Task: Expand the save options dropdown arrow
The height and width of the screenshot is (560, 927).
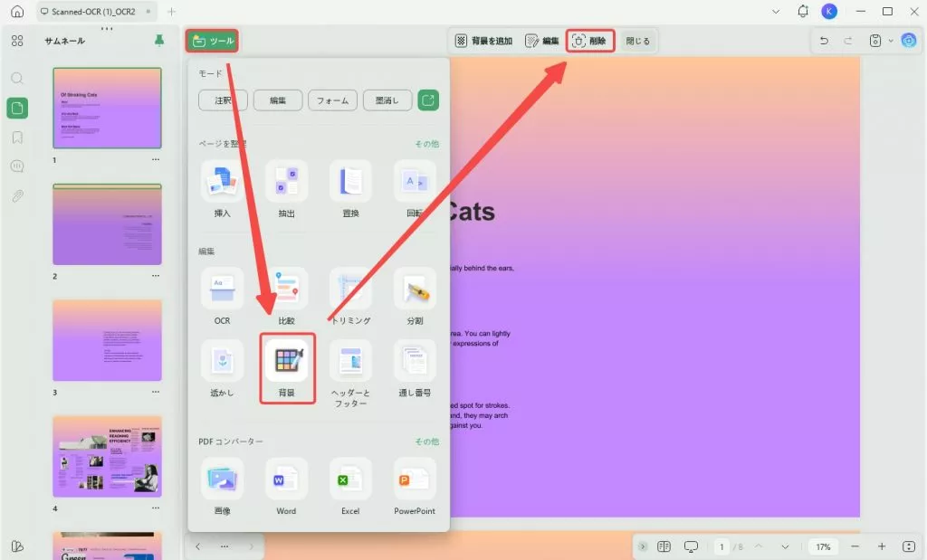Action: 891,41
